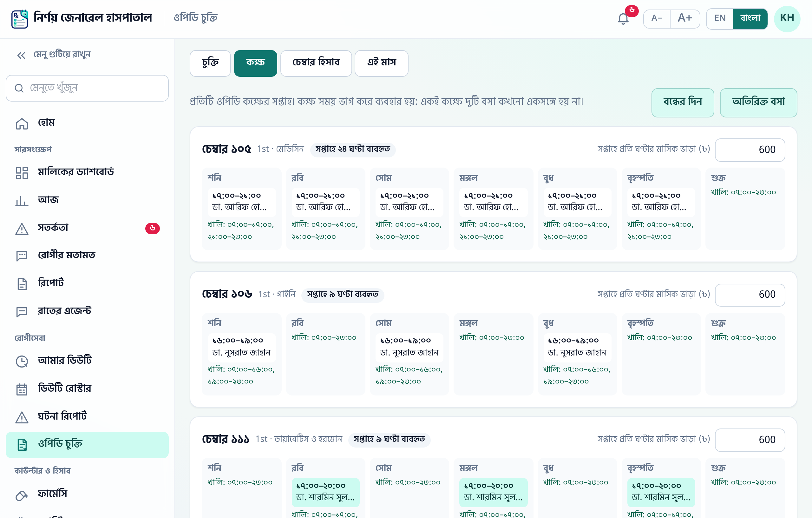Open রোগীর মতামত in sidebar
Image resolution: width=812 pixels, height=518 pixels.
tap(87, 256)
